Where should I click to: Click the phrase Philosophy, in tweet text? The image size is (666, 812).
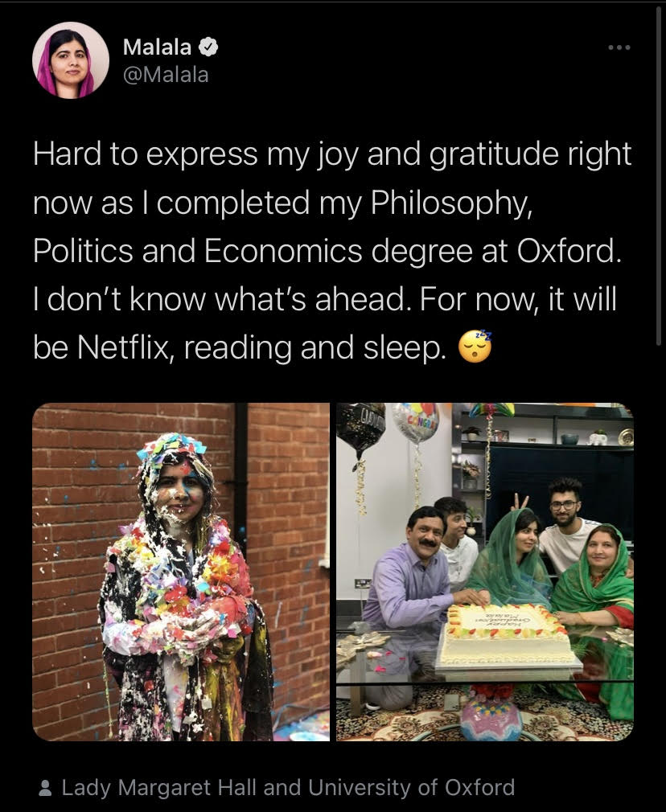coord(451,203)
